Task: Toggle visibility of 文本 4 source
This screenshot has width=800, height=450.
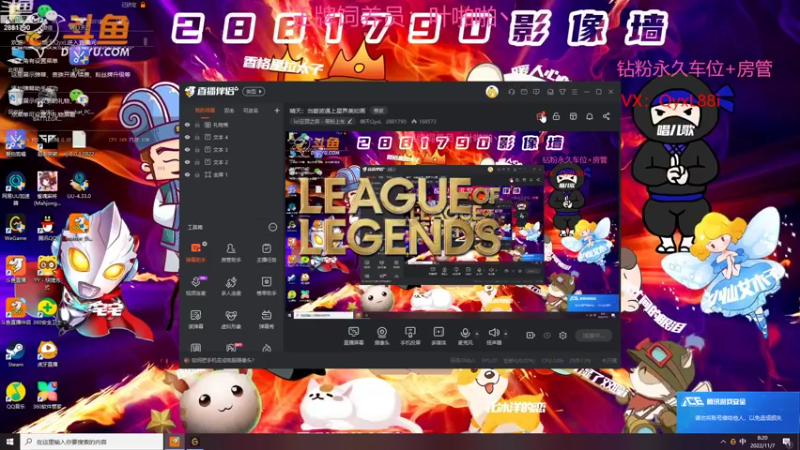Action: point(187,137)
